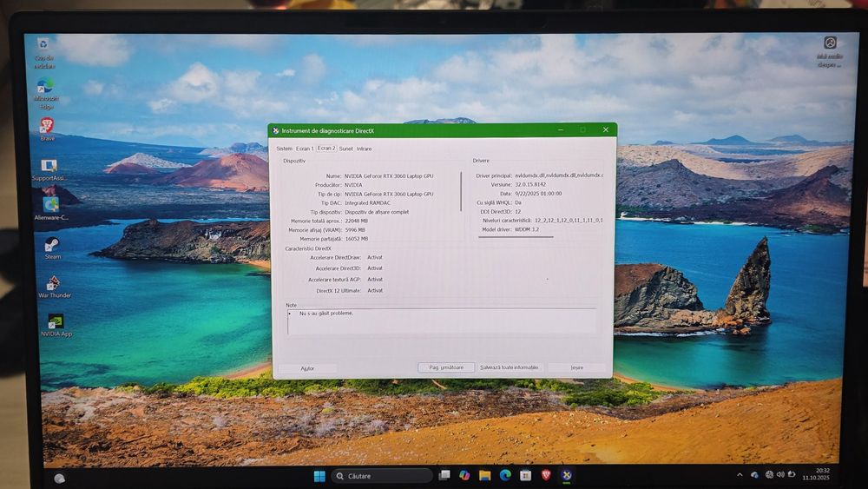Click Salvează toate informațiile button
The height and width of the screenshot is (489, 868).
pos(510,367)
